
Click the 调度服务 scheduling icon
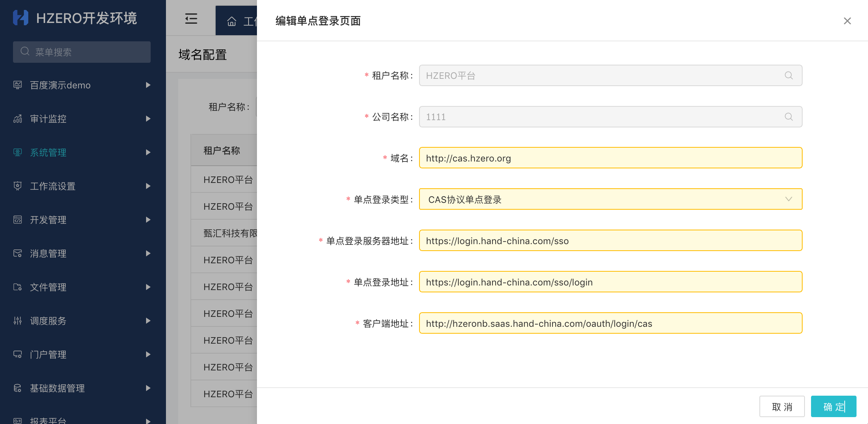tap(18, 321)
